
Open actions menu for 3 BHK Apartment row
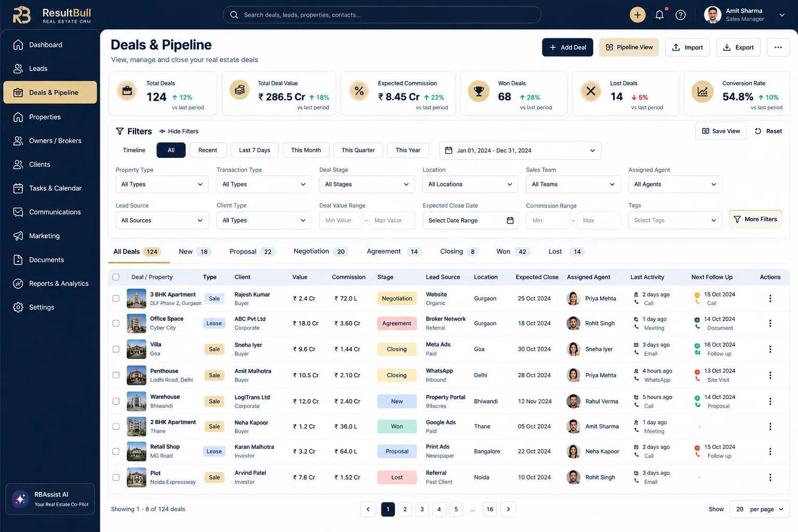[770, 299]
